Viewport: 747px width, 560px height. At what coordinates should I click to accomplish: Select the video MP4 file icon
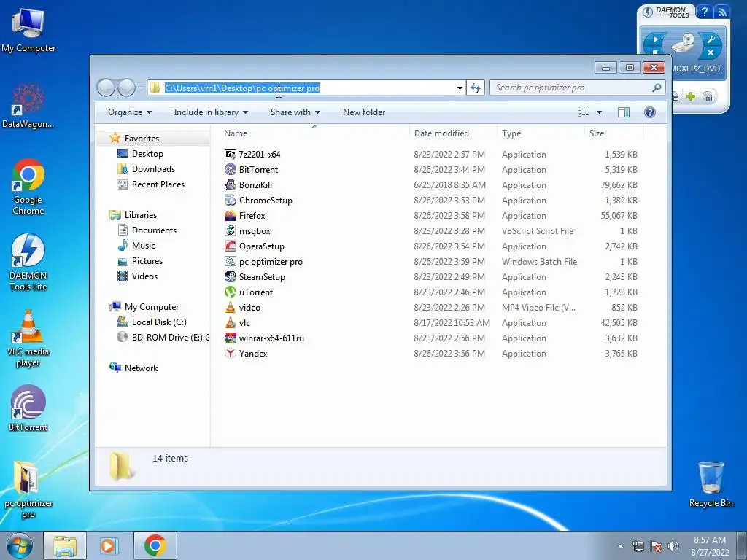click(230, 307)
